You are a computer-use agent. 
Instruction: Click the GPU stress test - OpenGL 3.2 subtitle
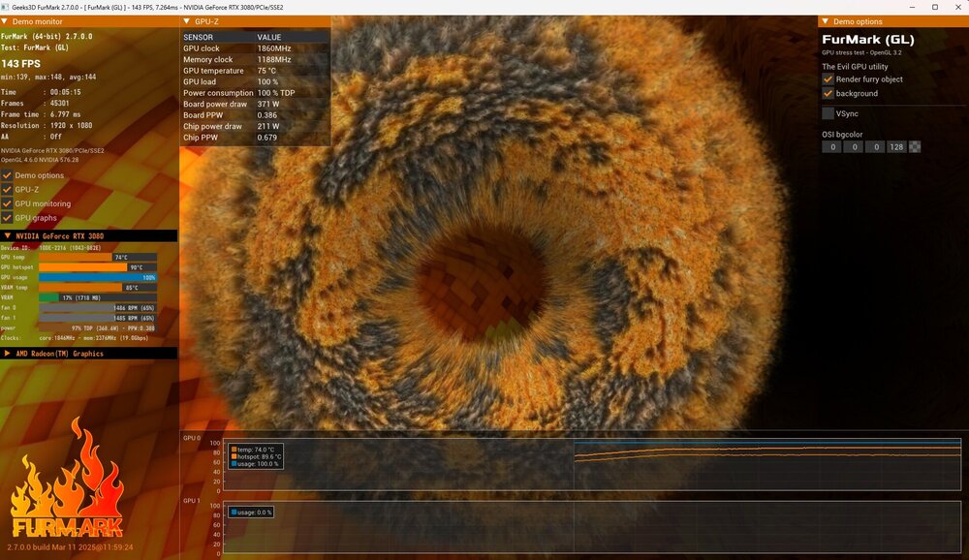coord(861,52)
